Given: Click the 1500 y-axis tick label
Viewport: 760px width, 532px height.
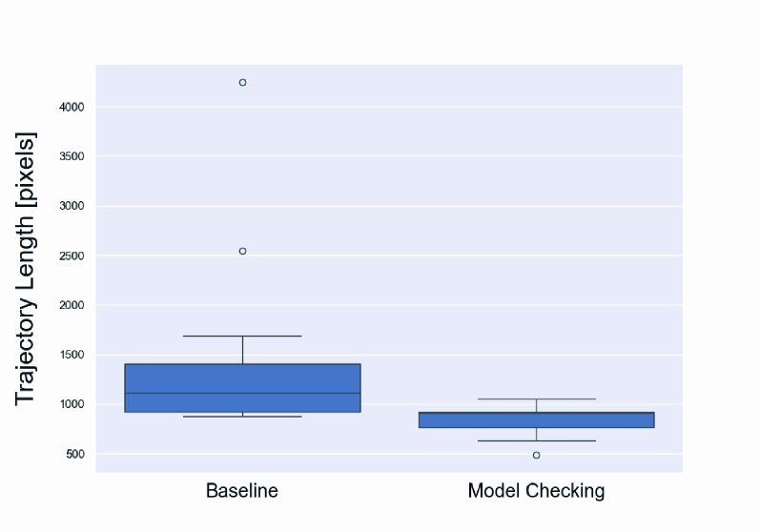Looking at the screenshot, I should point(71,355).
